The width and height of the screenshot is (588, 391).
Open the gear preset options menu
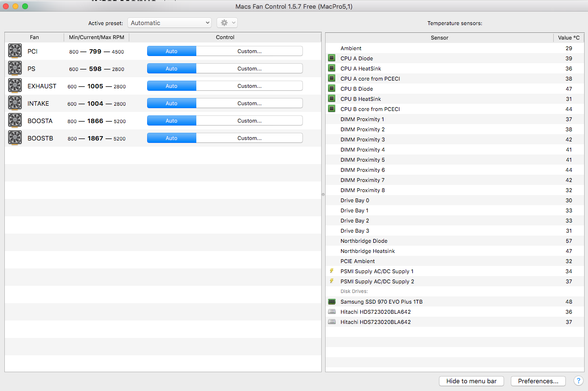227,23
